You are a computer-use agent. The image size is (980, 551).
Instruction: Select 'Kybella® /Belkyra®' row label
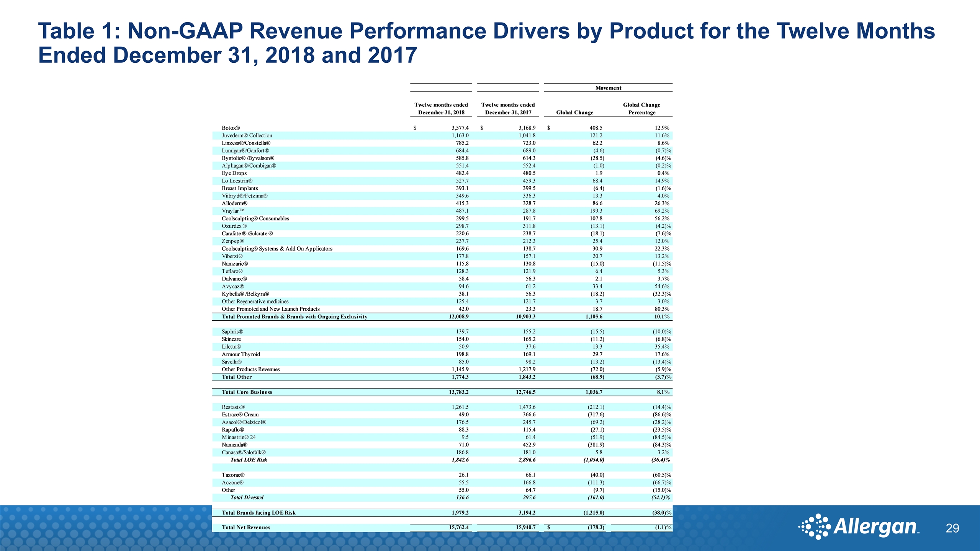pos(245,294)
